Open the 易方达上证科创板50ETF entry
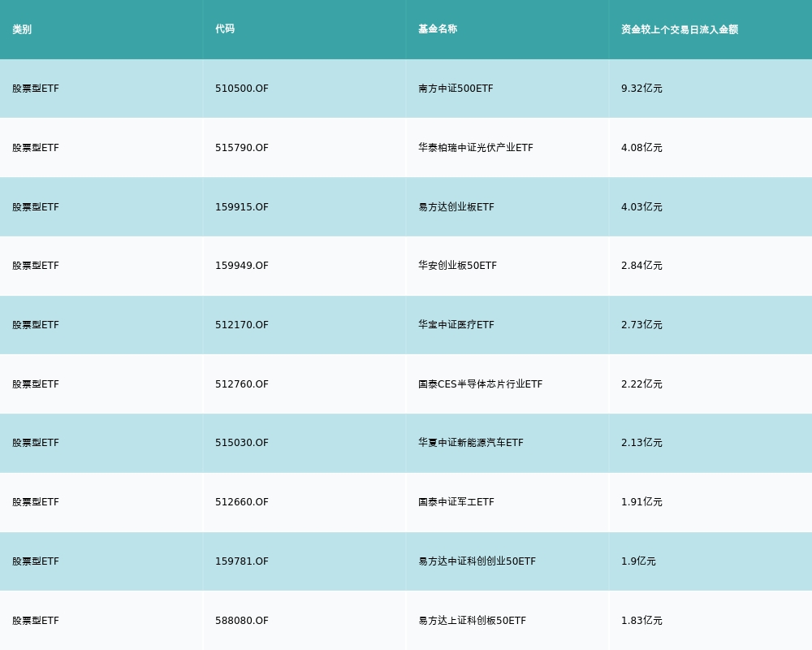The image size is (812, 650). pyautogui.click(x=472, y=621)
